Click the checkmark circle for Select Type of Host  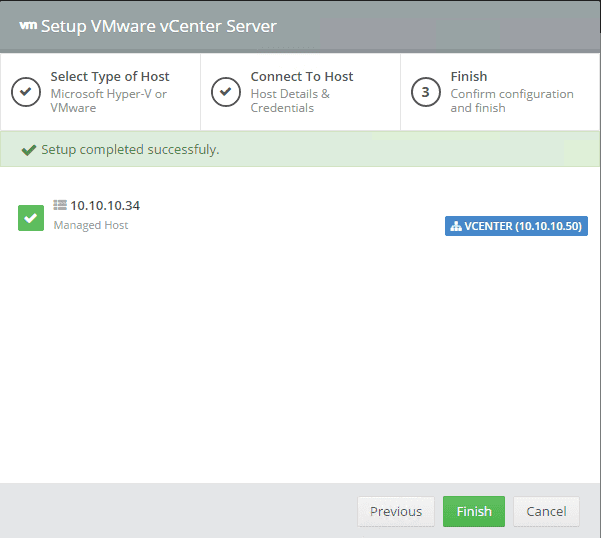26,92
